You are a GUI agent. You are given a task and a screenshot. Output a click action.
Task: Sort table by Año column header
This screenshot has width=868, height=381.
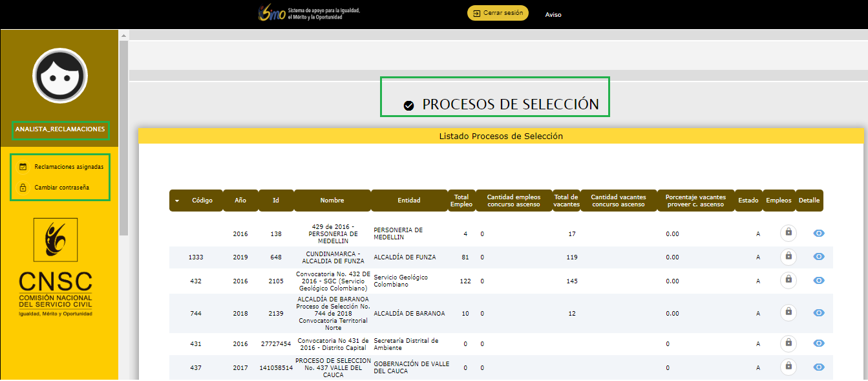click(x=240, y=201)
